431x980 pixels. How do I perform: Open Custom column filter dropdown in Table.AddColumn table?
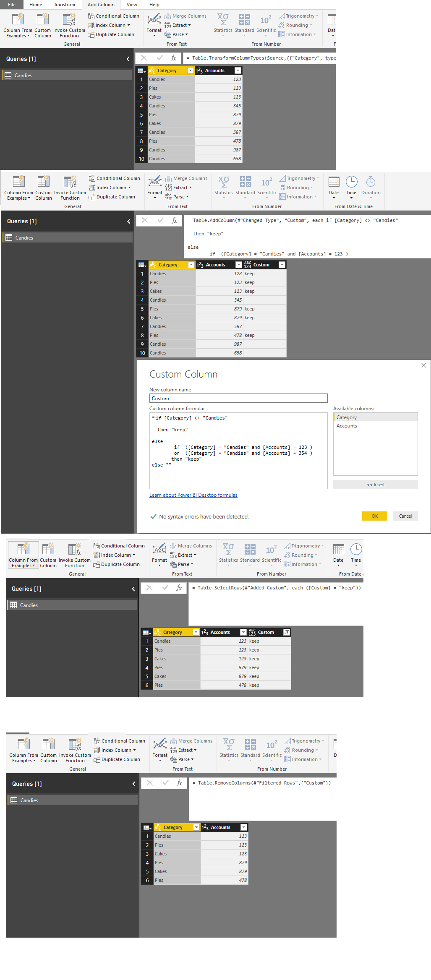(x=282, y=265)
